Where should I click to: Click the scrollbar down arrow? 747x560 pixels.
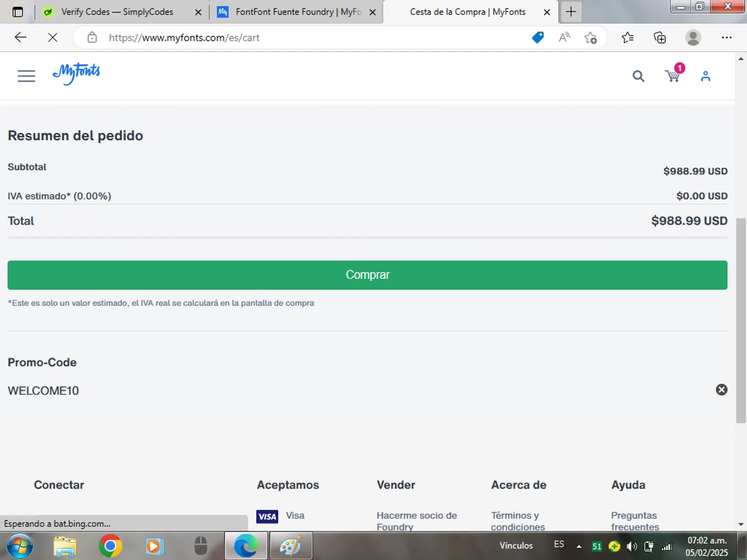click(x=741, y=524)
